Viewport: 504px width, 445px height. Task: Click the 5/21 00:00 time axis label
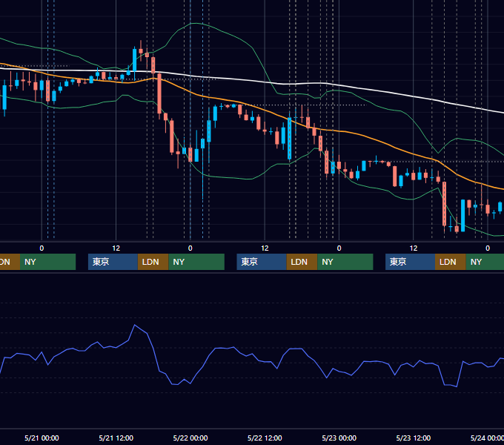pyautogui.click(x=42, y=438)
